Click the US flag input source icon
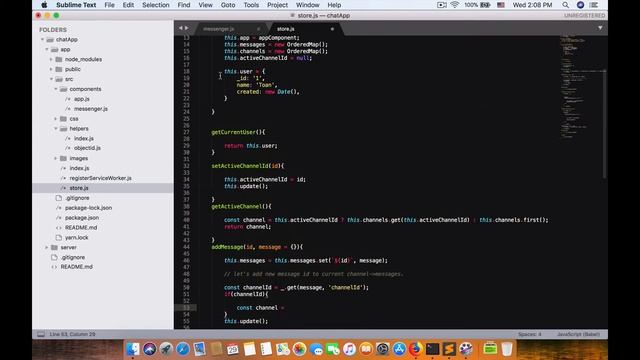The width and height of the screenshot is (640, 360). (501, 5)
